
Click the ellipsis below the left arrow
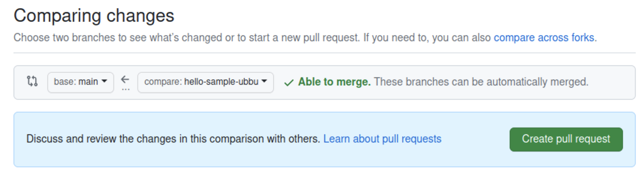click(126, 89)
